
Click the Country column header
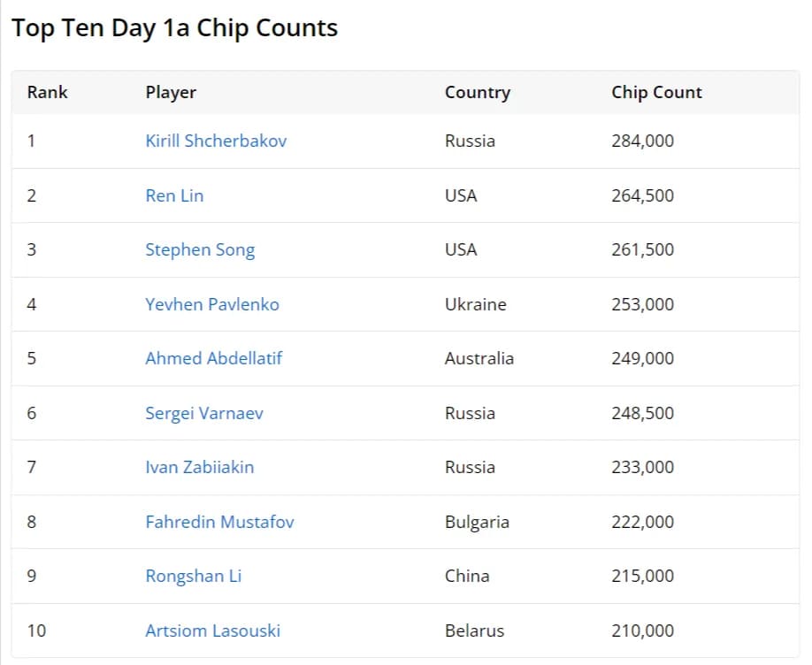pyautogui.click(x=478, y=92)
